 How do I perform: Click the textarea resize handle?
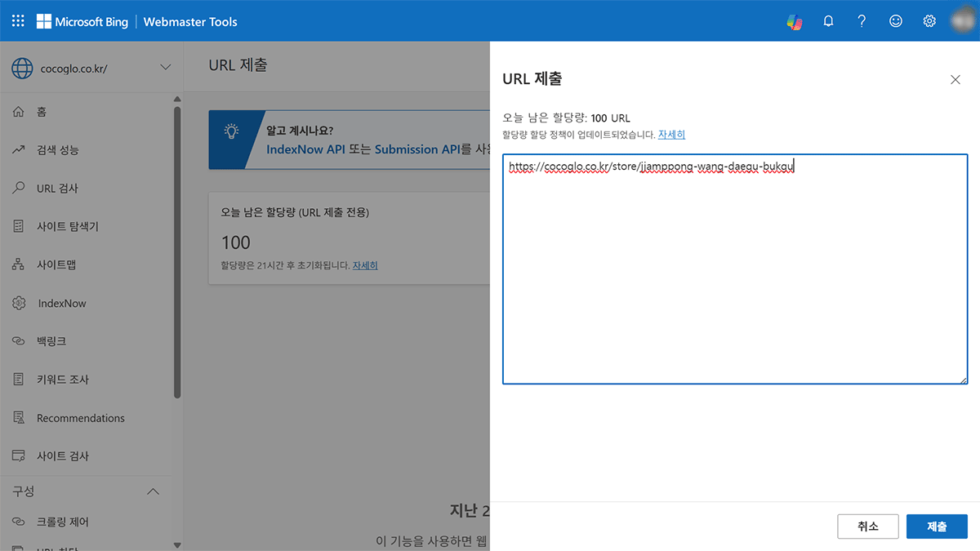[963, 379]
